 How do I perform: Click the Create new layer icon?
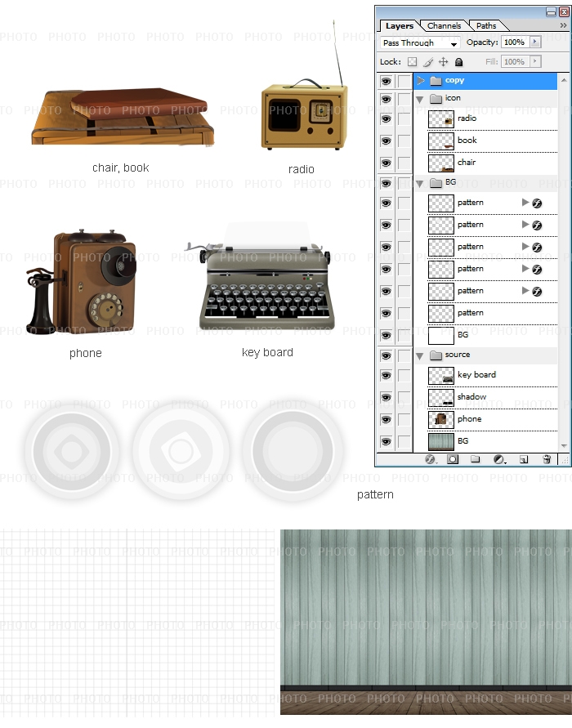pyautogui.click(x=523, y=460)
